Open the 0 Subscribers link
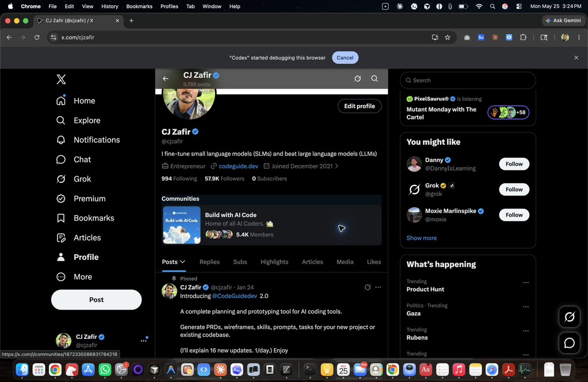Viewport: 588px width, 382px height. coord(269,178)
